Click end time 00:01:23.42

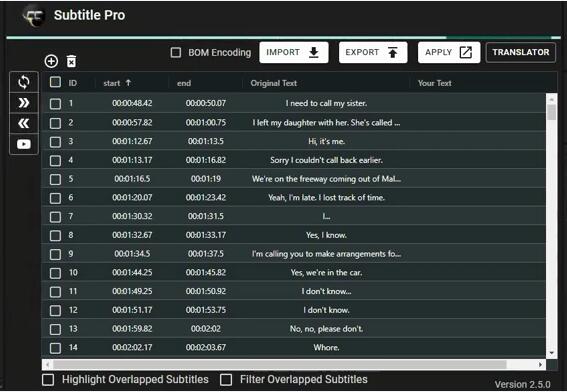click(x=205, y=198)
